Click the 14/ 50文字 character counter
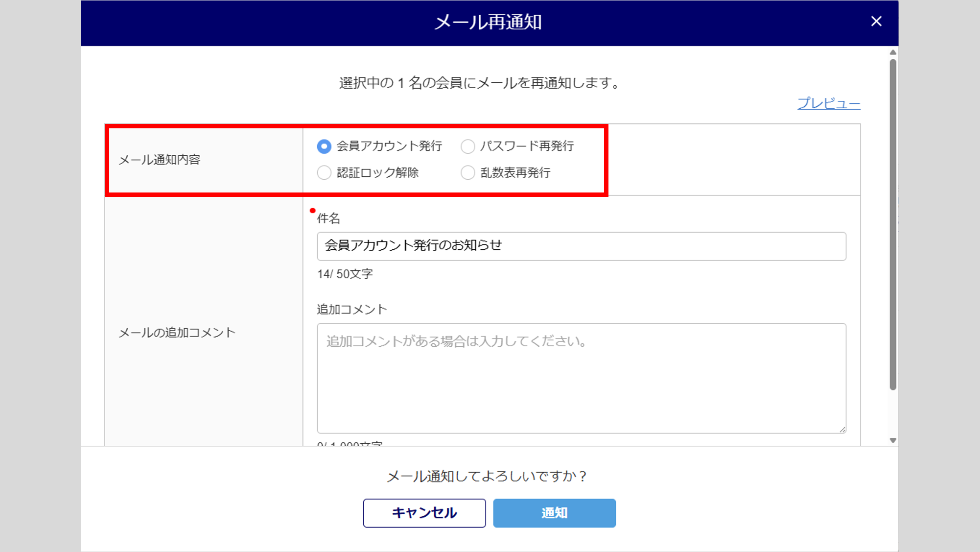Image resolution: width=980 pixels, height=552 pixels. [x=345, y=274]
